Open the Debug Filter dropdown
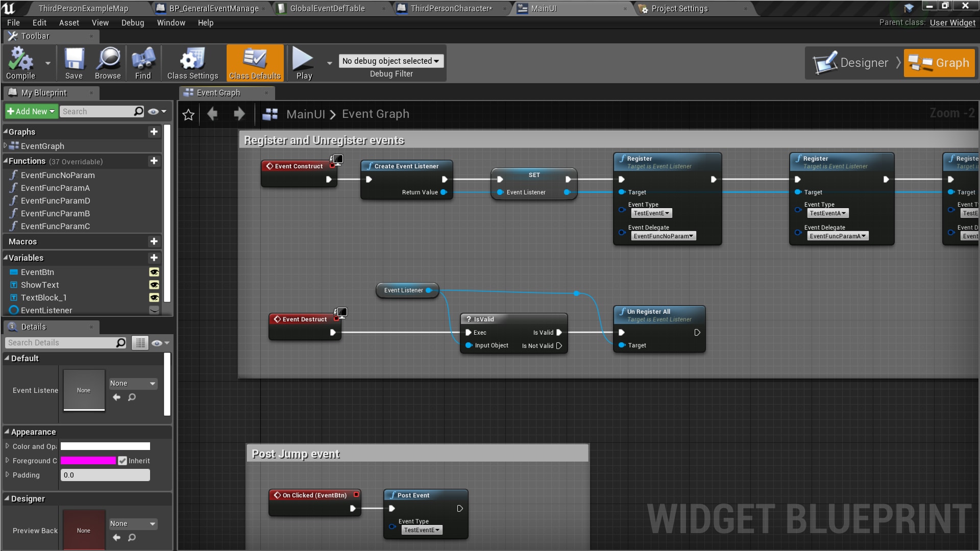This screenshot has height=551, width=980. (390, 61)
